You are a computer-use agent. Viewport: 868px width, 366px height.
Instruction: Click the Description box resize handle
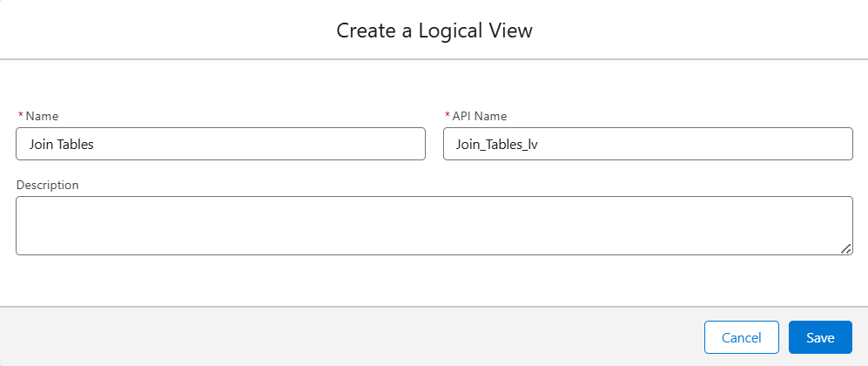846,249
